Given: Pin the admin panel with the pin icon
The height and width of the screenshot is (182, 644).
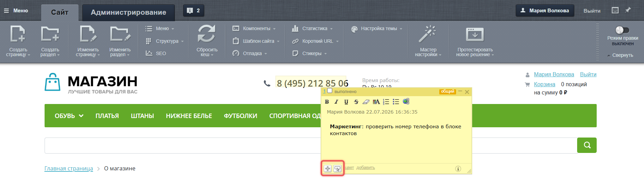Looking at the screenshot, I should pyautogui.click(x=628, y=10).
